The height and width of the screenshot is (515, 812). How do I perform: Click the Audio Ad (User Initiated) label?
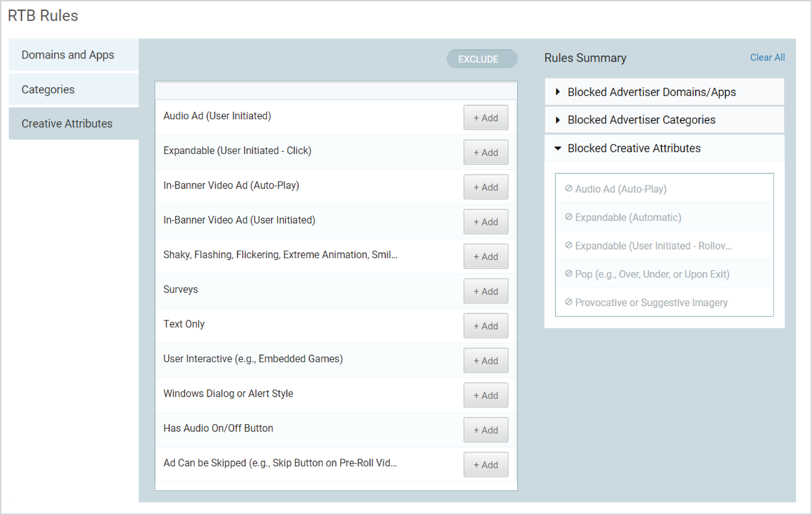[x=217, y=116]
